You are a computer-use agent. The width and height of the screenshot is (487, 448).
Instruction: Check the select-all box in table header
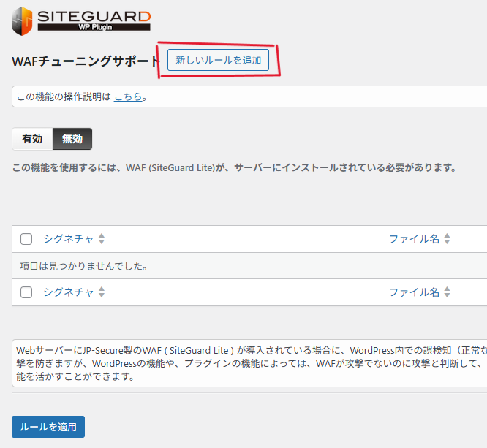click(26, 239)
